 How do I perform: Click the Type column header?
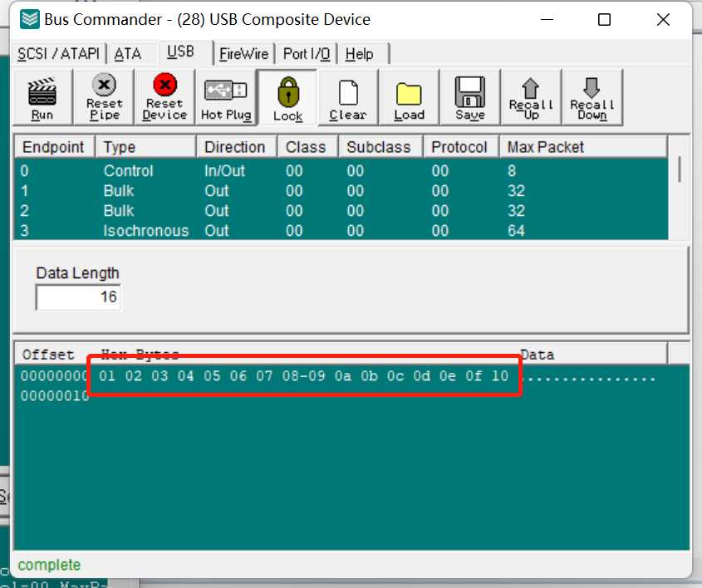[146, 147]
